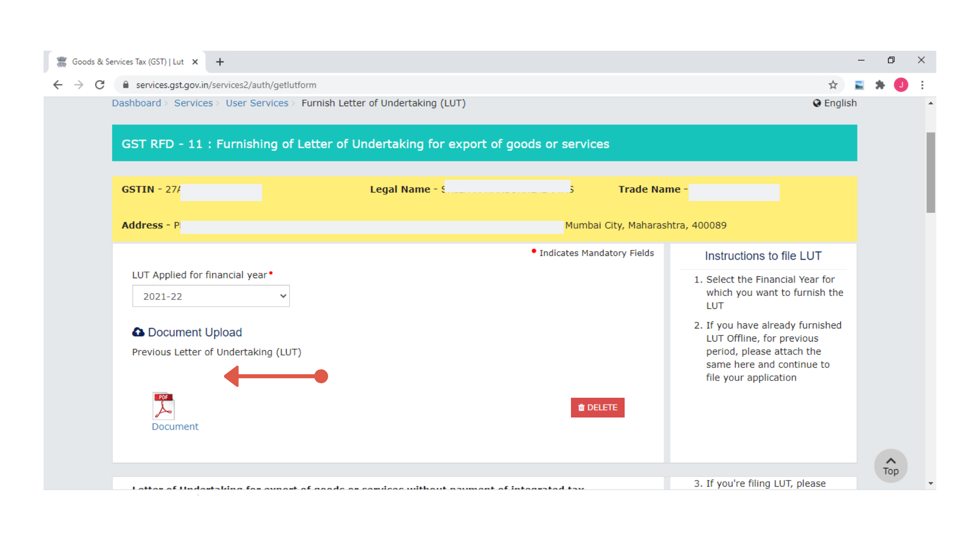Click 'Indicates Mandatory Fields' note
Viewport: 980px width, 551px height.
[x=596, y=253]
